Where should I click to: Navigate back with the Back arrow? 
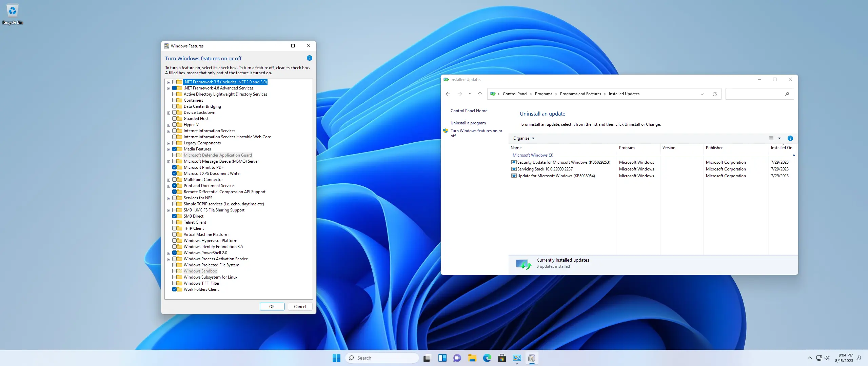coord(448,94)
